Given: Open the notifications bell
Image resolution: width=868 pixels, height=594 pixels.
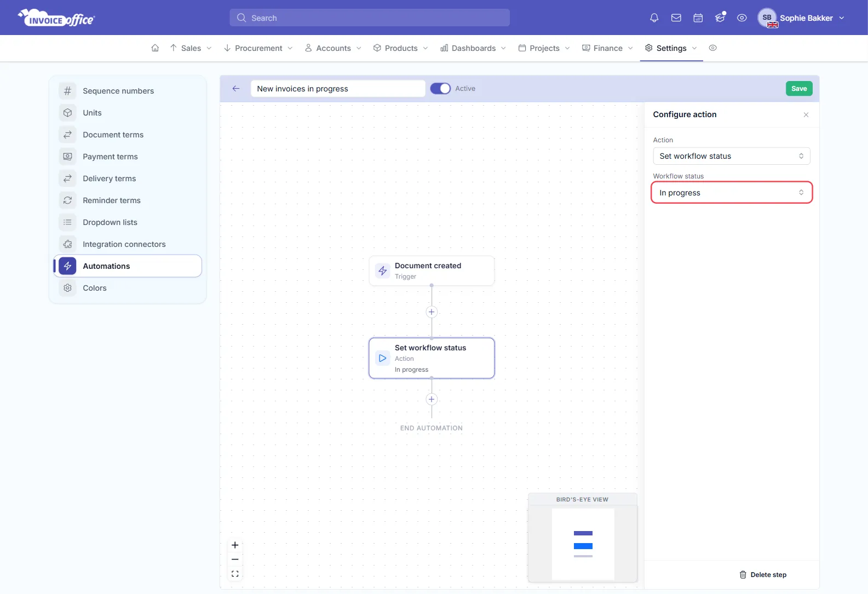Looking at the screenshot, I should tap(654, 18).
